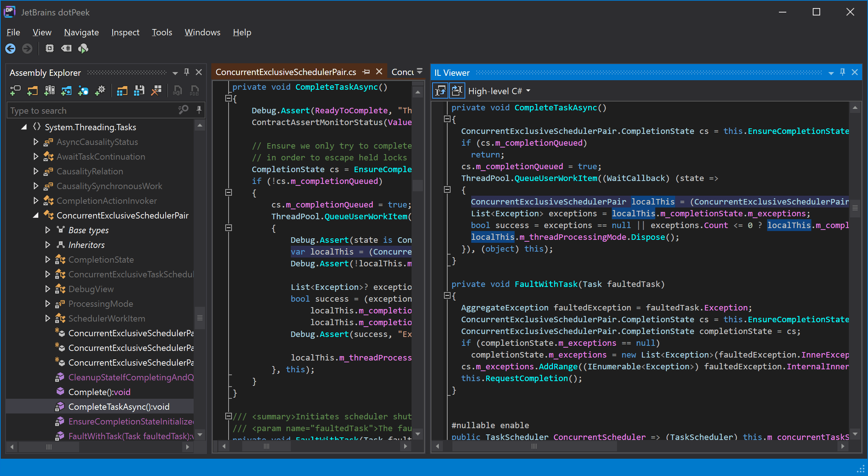Expand the CompletionState tree node
The width and height of the screenshot is (868, 476).
click(47, 260)
